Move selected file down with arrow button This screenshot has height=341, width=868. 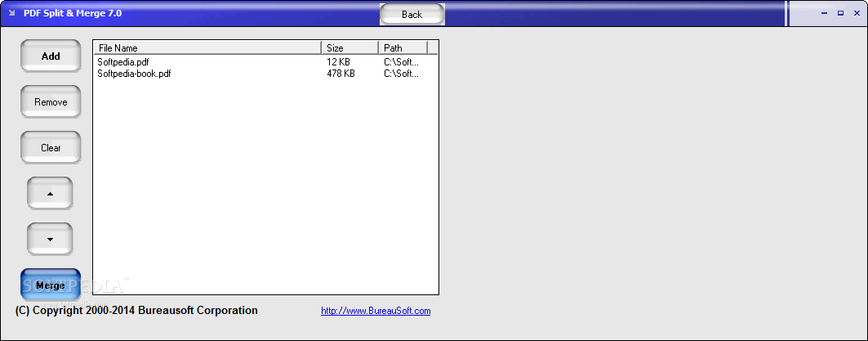pyautogui.click(x=50, y=240)
